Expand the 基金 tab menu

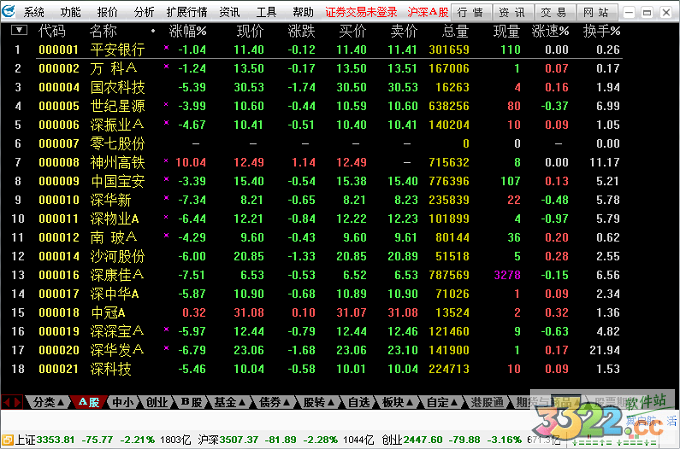click(229, 402)
